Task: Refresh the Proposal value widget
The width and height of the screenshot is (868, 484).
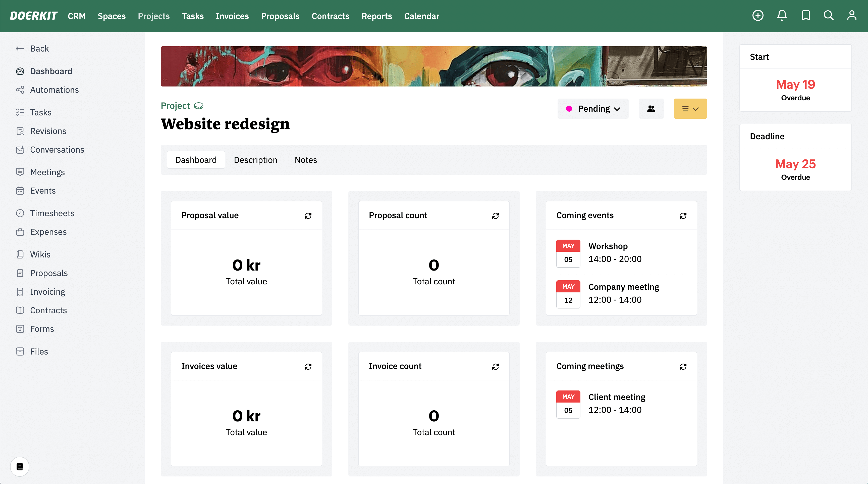Action: pyautogui.click(x=308, y=215)
